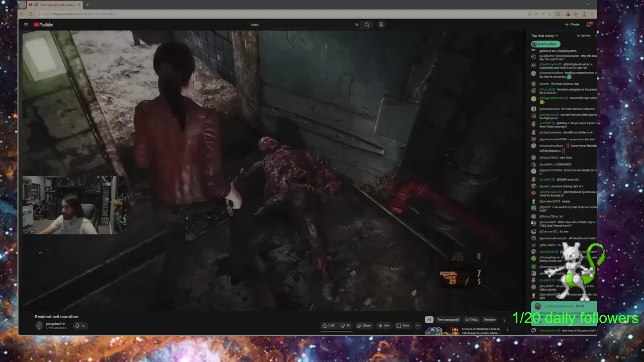The width and height of the screenshot is (644, 362).
Task: Open the Create button
Action: [x=572, y=25]
